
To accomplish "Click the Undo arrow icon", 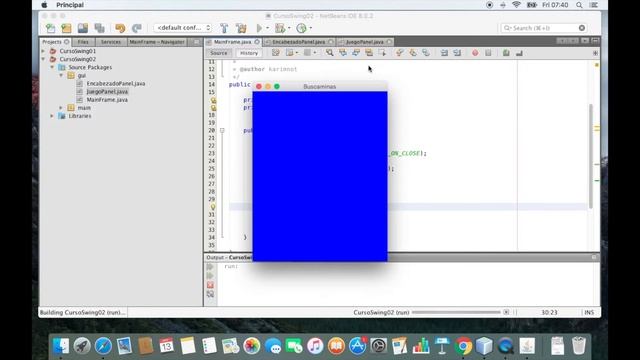I will (x=120, y=28).
